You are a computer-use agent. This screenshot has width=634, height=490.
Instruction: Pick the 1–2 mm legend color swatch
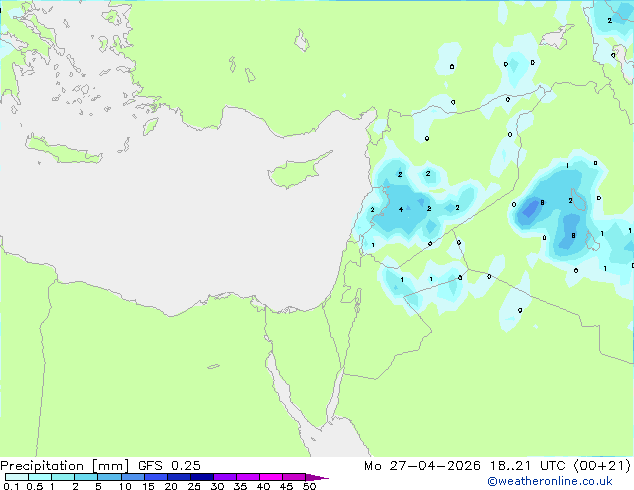pos(63,477)
